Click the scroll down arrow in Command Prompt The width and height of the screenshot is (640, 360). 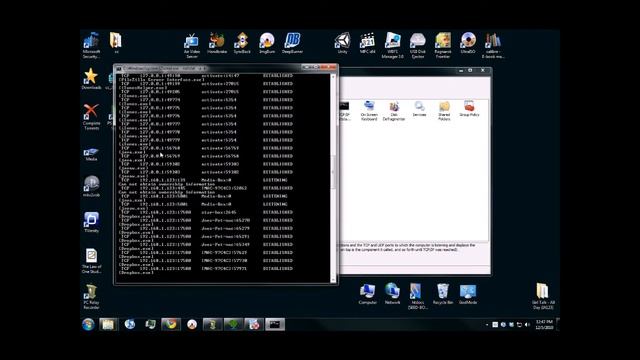333,280
